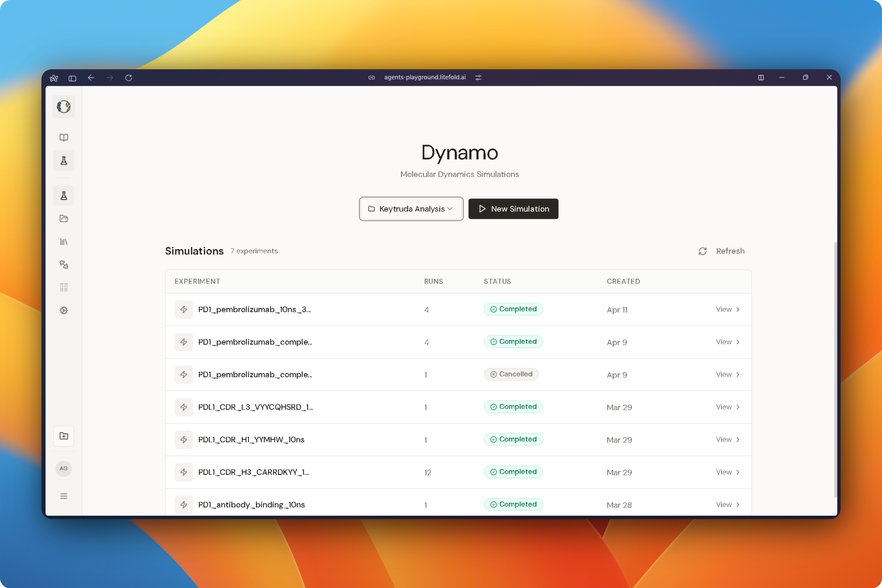View the Apr 11 PD1_pembrolizumab_10ns experiment
The width and height of the screenshot is (882, 588).
[x=727, y=309]
